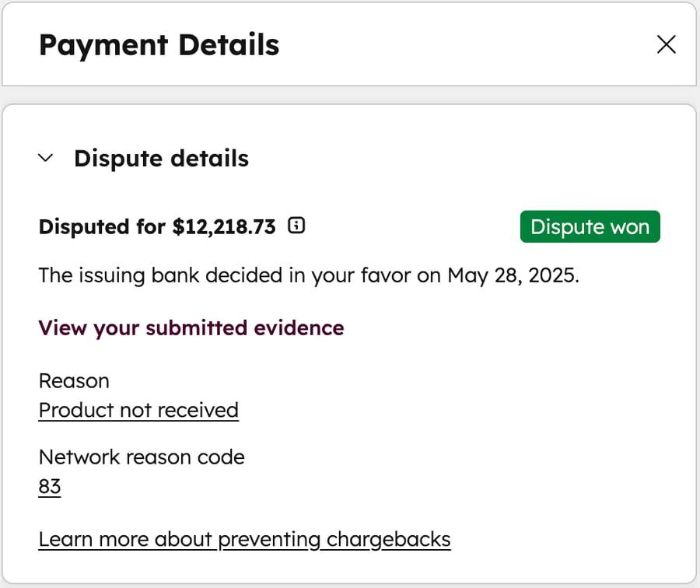
Task: Tap the small information glyph after the amount
Action: (296, 226)
